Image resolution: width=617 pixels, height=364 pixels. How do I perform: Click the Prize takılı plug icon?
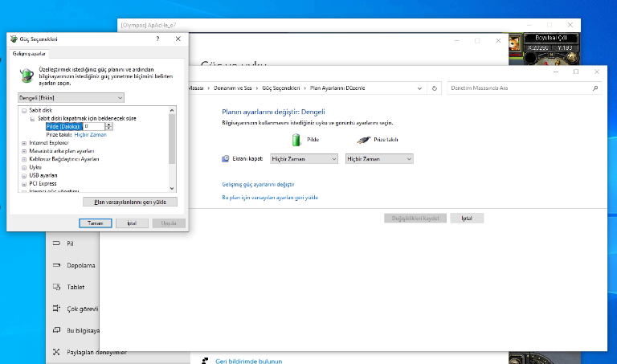[x=364, y=140]
